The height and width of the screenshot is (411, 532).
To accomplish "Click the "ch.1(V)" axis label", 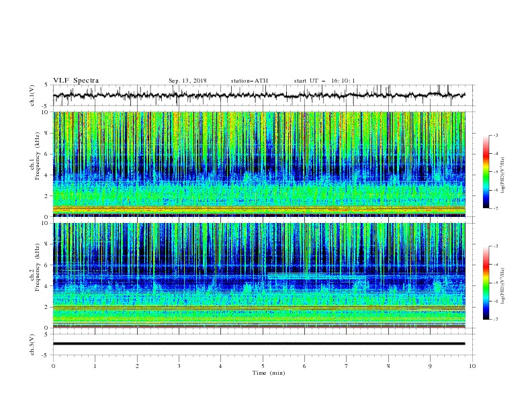I will (x=32, y=95).
